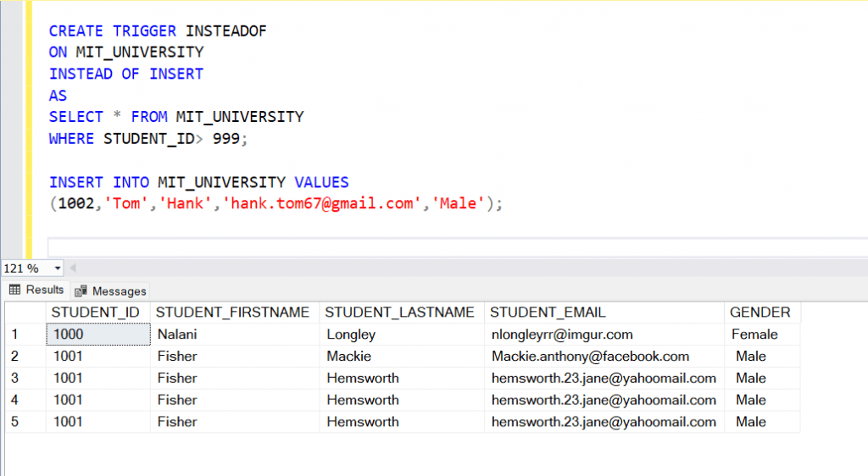Click the Fisher cell in row 2
Image resolution: width=868 pixels, height=476 pixels.
click(x=234, y=357)
